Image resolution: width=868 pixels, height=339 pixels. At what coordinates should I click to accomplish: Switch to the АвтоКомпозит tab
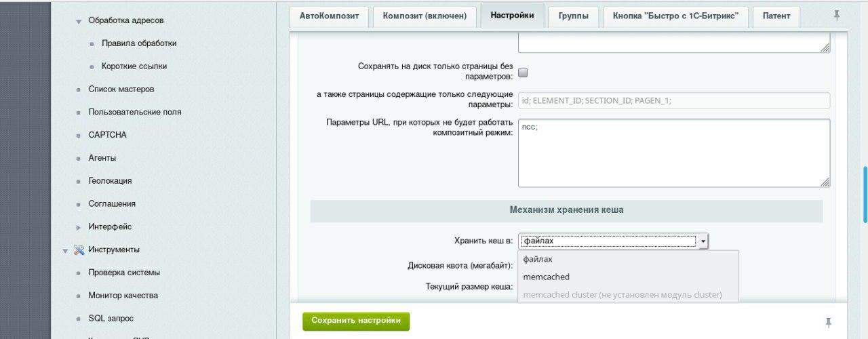pos(329,16)
